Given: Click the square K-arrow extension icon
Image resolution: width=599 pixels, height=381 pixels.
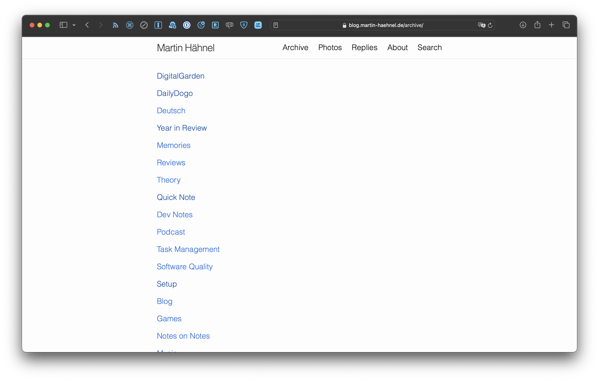Looking at the screenshot, I should tap(215, 25).
